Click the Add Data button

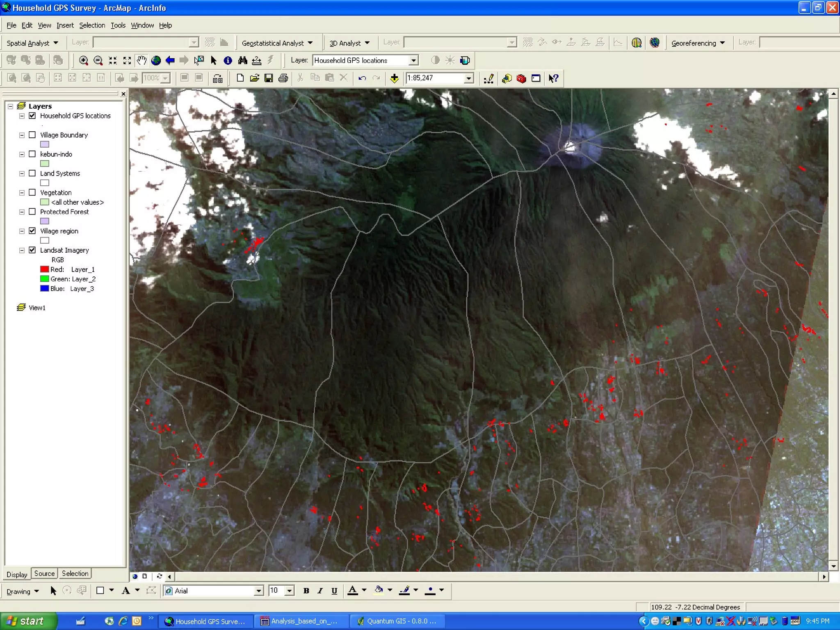point(394,78)
